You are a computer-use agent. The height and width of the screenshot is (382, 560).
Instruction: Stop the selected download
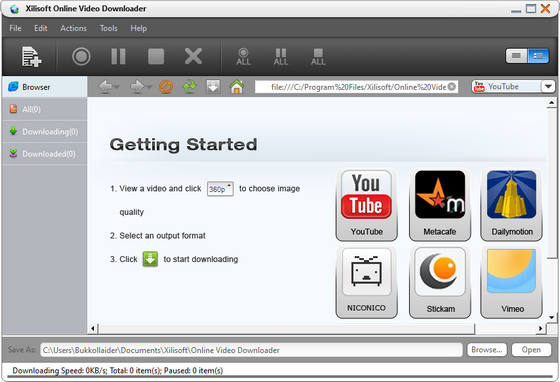pos(156,56)
